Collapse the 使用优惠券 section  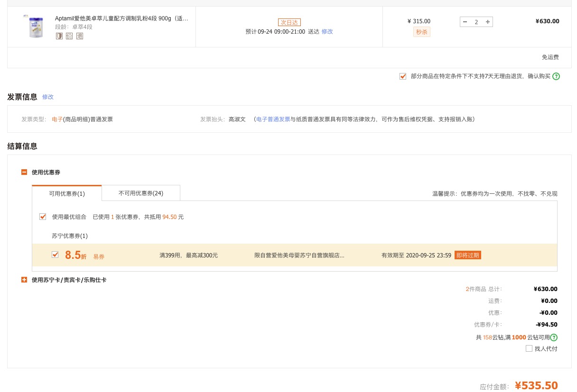pos(24,172)
